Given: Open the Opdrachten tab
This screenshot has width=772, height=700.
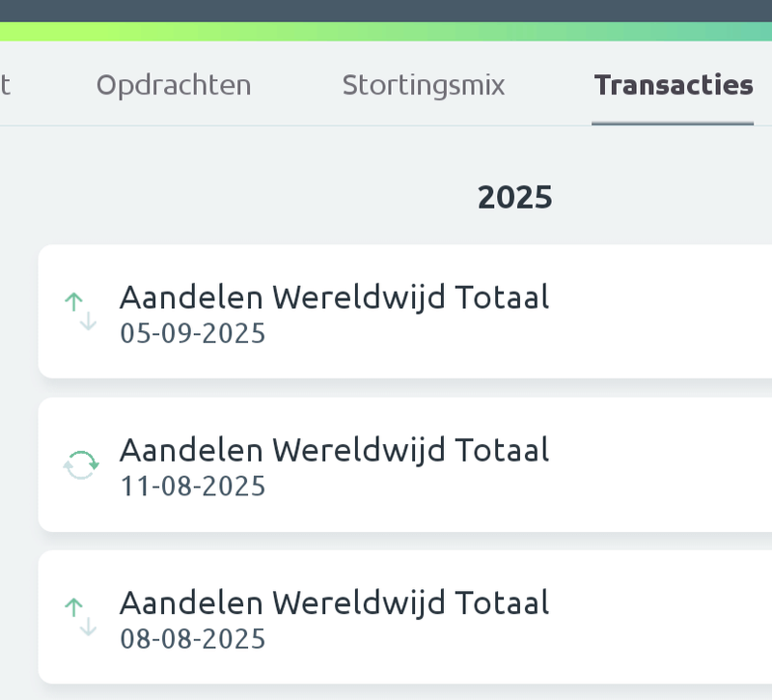Looking at the screenshot, I should pos(174,85).
